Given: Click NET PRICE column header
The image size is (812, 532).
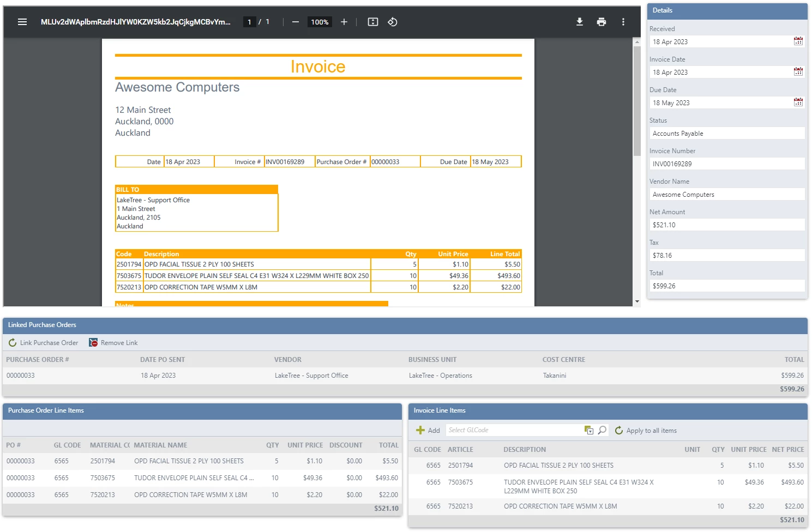Looking at the screenshot, I should point(788,450).
